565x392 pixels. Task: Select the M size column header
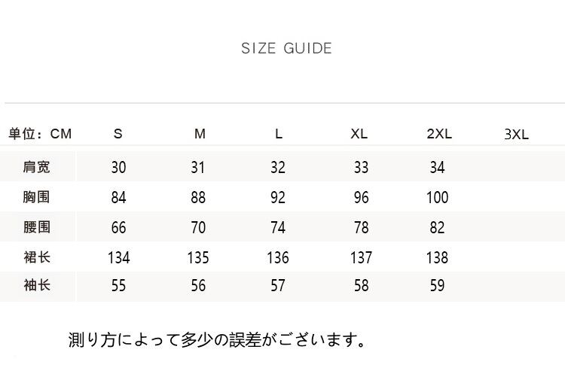point(200,134)
